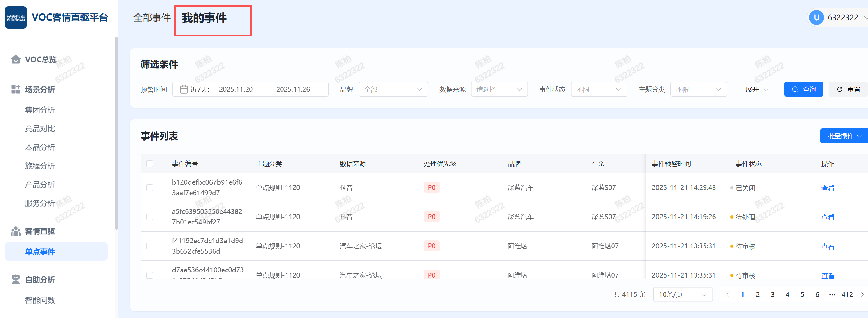Open the 数据来源 dropdown

(499, 89)
